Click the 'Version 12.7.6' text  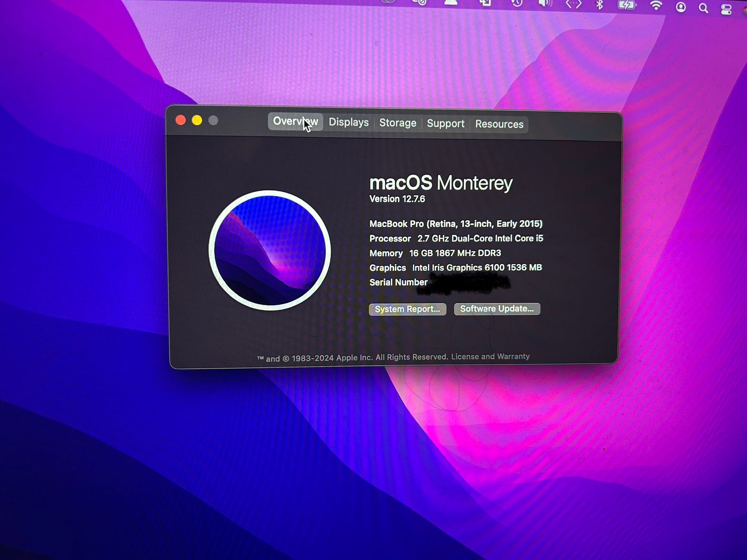pos(397,199)
